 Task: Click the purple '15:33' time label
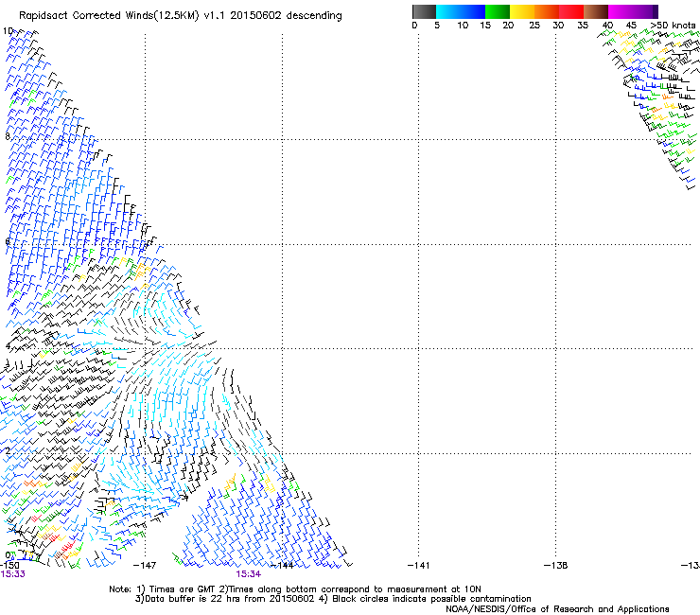tap(12, 574)
